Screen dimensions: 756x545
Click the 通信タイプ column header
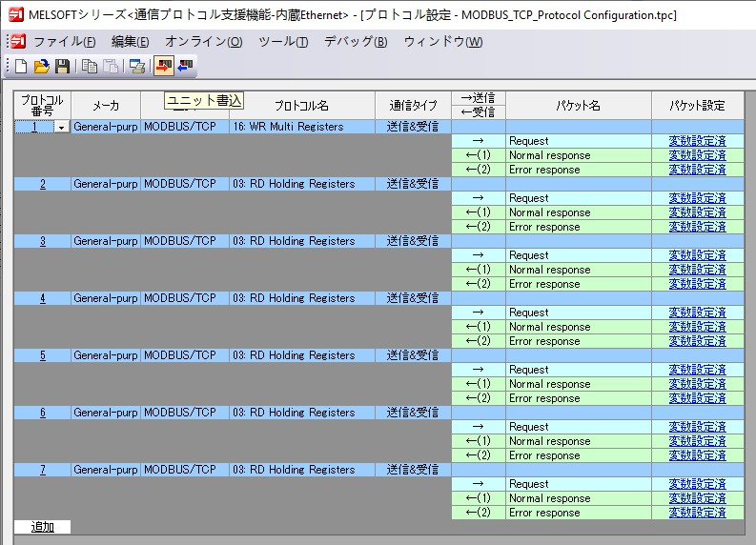(413, 106)
